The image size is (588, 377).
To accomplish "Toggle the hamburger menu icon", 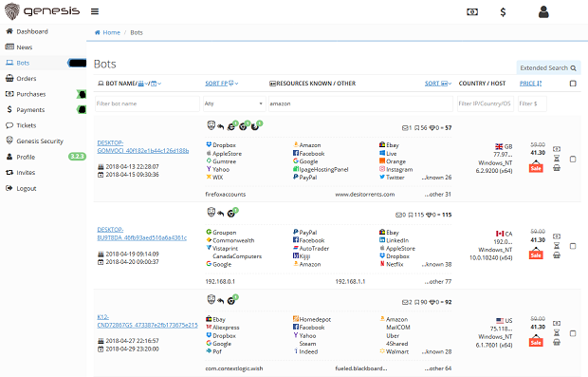I will point(95,11).
